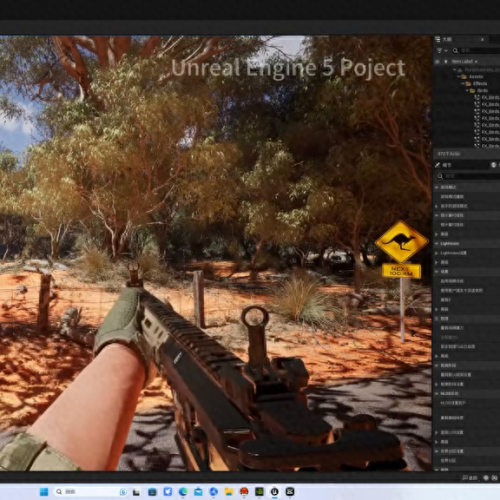The height and width of the screenshot is (500, 500).
Task: Click the Outliner search magnifier icon
Action: pyautogui.click(x=455, y=50)
